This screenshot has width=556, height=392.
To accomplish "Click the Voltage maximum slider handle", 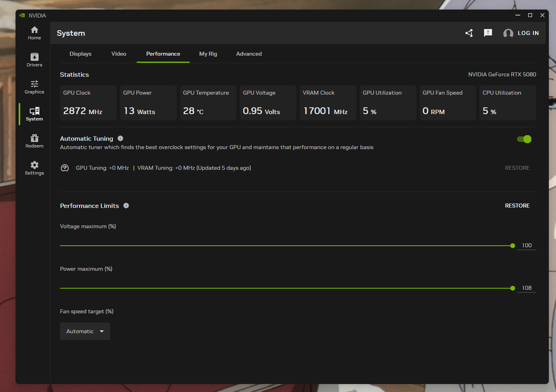I will click(x=513, y=246).
